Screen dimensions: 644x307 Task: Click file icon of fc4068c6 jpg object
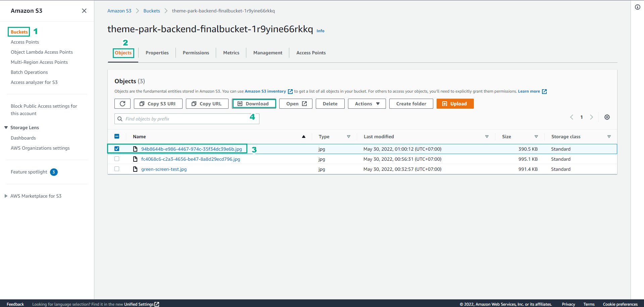135,159
